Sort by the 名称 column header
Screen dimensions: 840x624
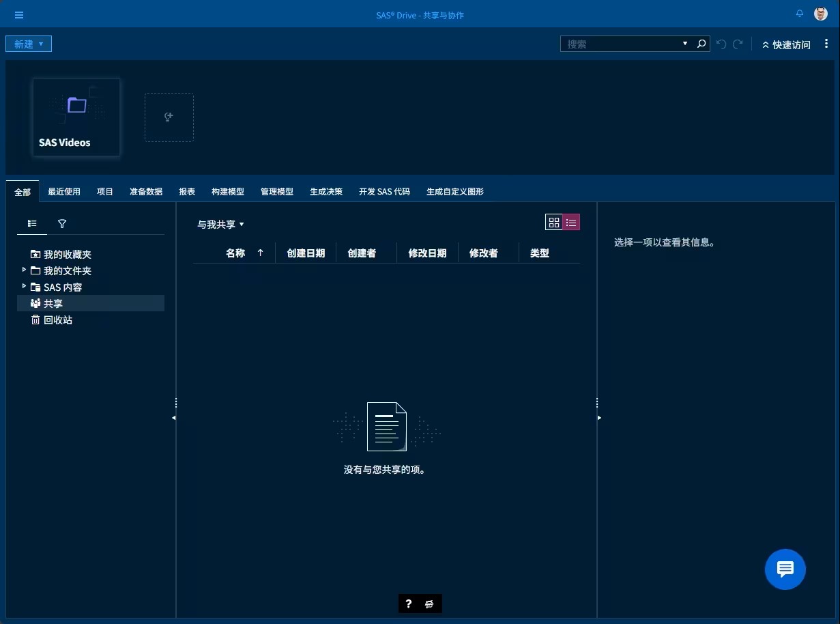235,253
